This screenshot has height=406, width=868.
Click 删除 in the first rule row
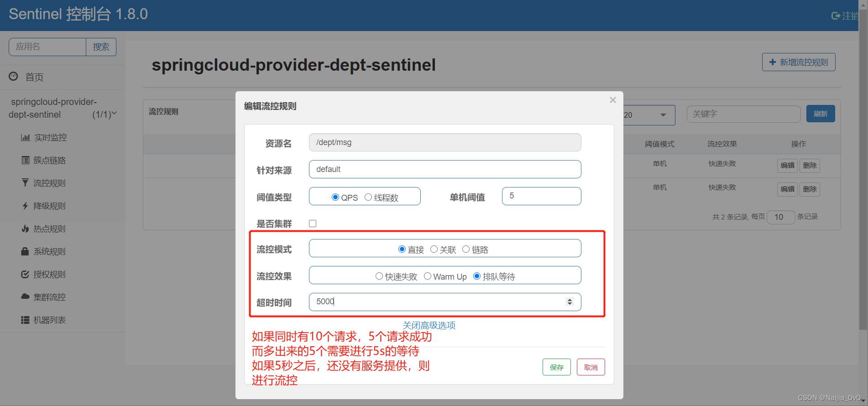pyautogui.click(x=810, y=165)
